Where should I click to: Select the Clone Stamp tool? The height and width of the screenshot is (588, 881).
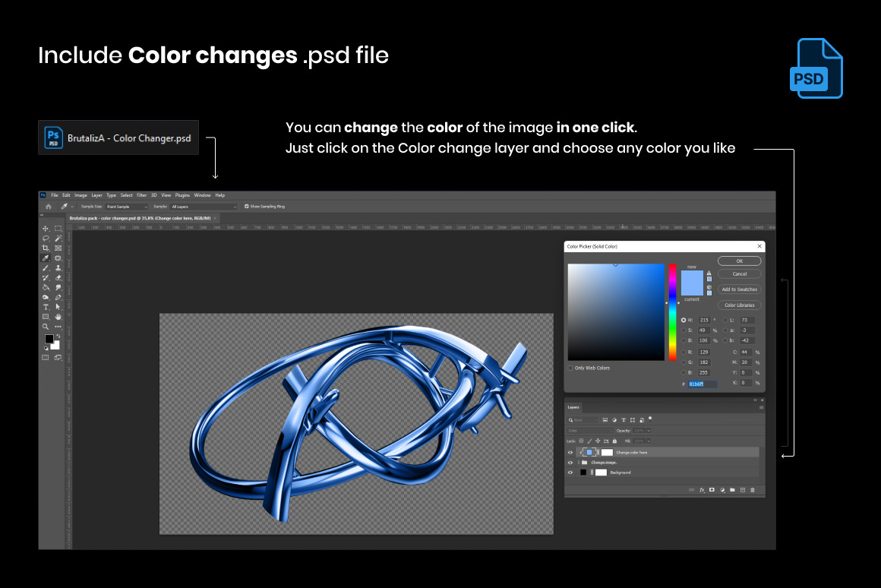click(58, 268)
